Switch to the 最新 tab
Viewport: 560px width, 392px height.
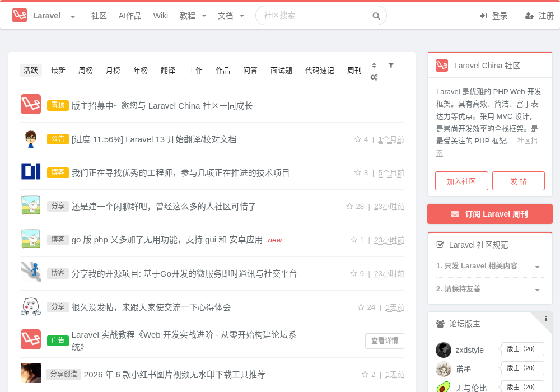coord(58,71)
